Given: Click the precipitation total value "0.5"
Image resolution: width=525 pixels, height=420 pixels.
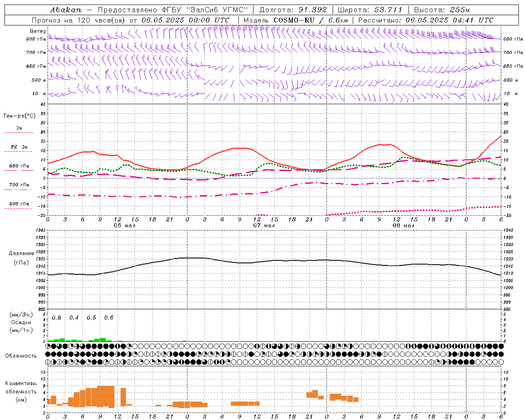Looking at the screenshot, I should [91, 318].
